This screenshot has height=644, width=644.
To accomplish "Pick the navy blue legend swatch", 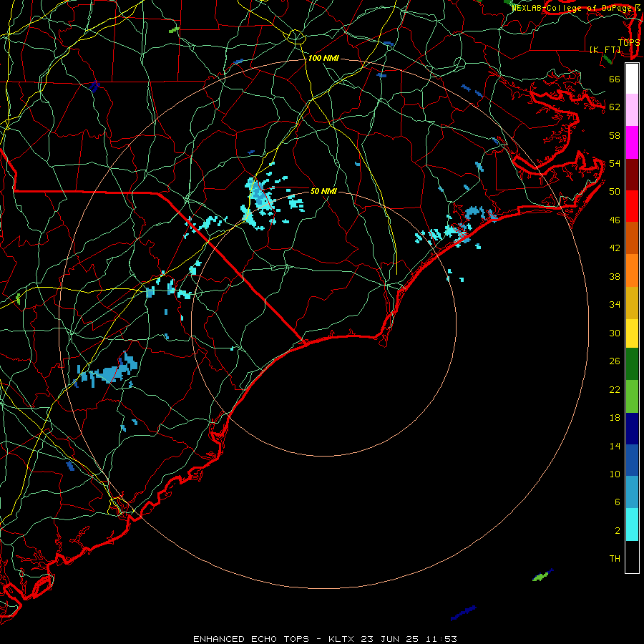I will (x=632, y=429).
